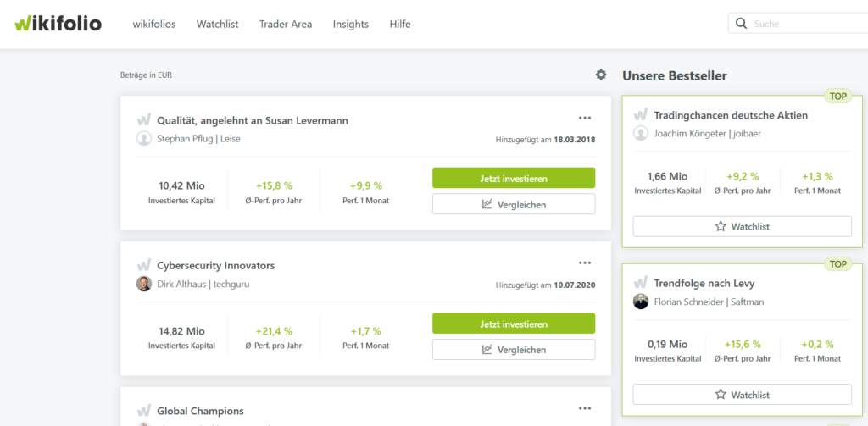
Task: Click the Unsere Bestseller heading
Action: click(x=675, y=75)
